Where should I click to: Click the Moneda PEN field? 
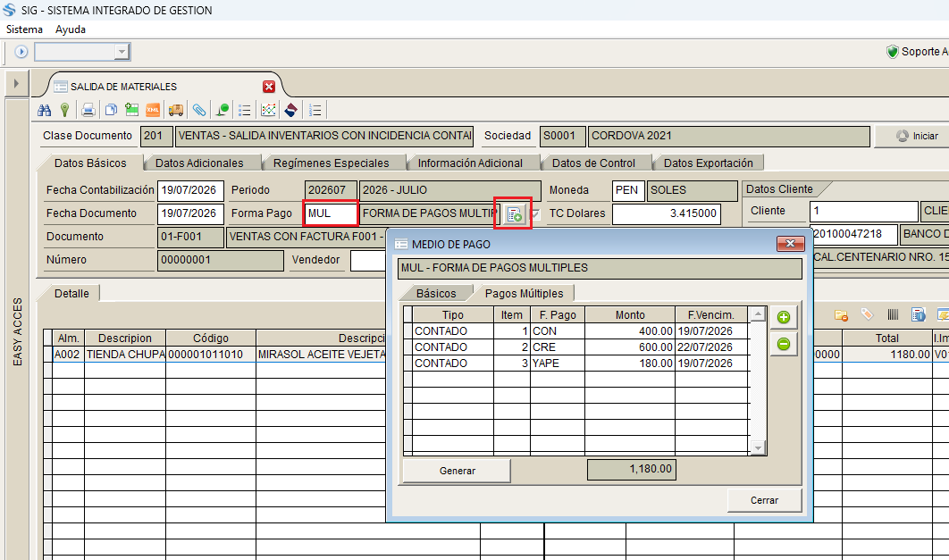[628, 190]
